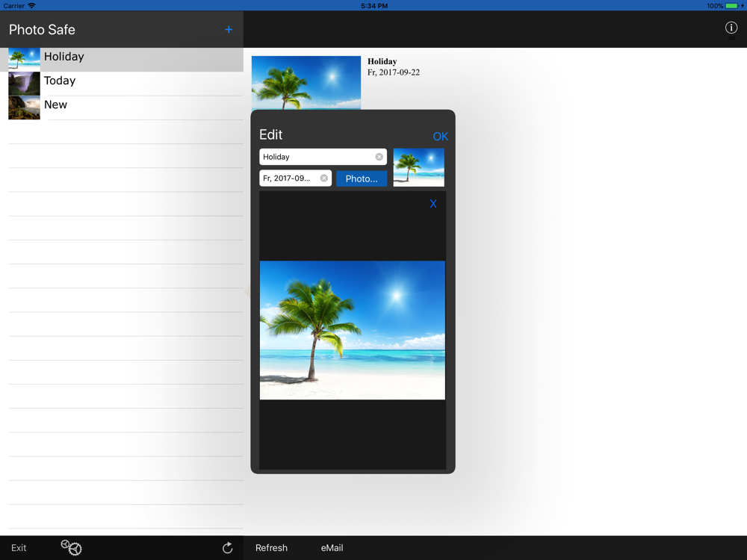The height and width of the screenshot is (560, 747).
Task: Tap the Wi-Fi icon in status bar
Action: [32, 6]
